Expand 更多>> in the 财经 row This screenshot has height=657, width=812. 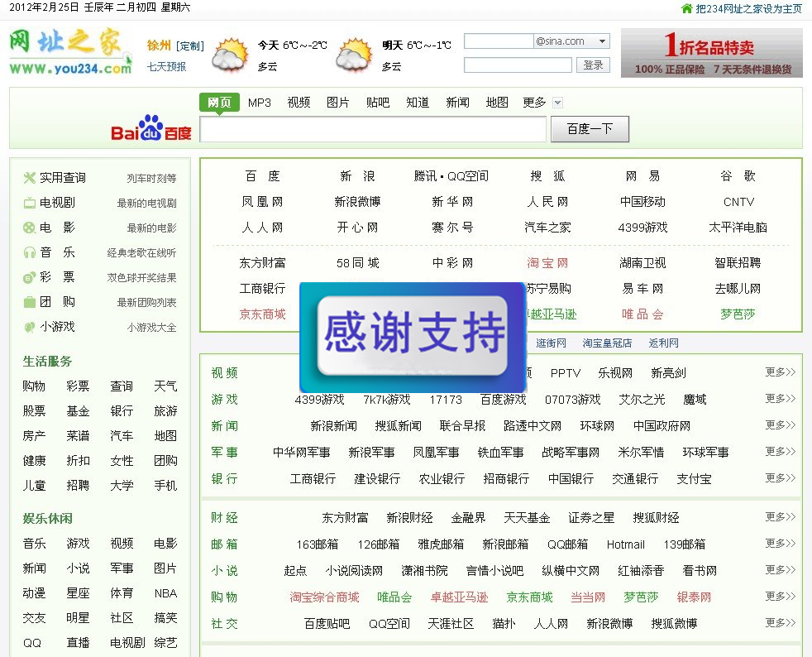pyautogui.click(x=781, y=516)
